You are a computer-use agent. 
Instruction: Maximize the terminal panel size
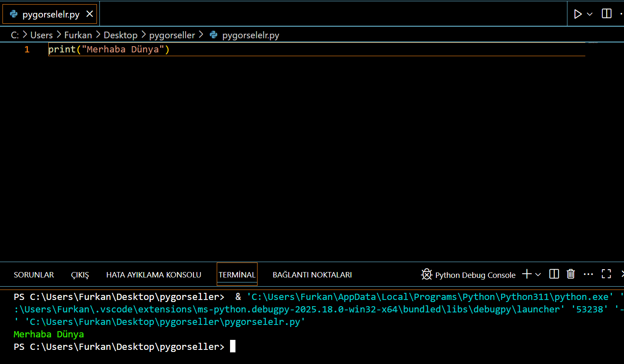606,274
